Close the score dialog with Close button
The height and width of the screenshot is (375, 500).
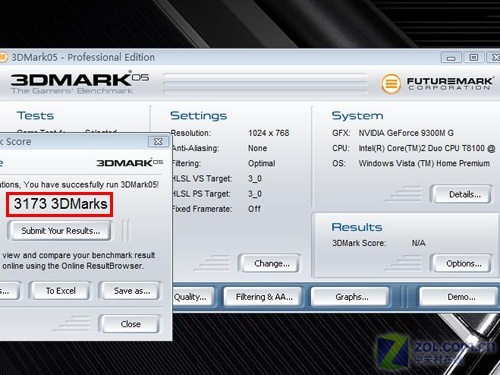pos(131,324)
